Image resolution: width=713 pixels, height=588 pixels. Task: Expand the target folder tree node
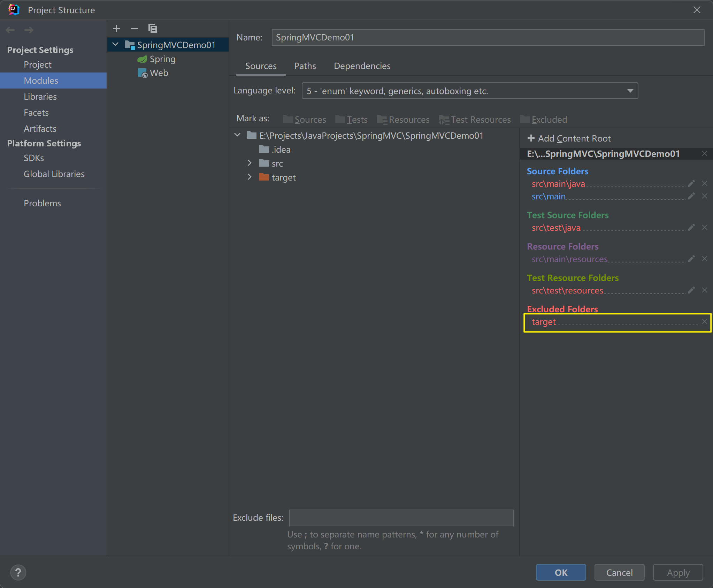[250, 177]
